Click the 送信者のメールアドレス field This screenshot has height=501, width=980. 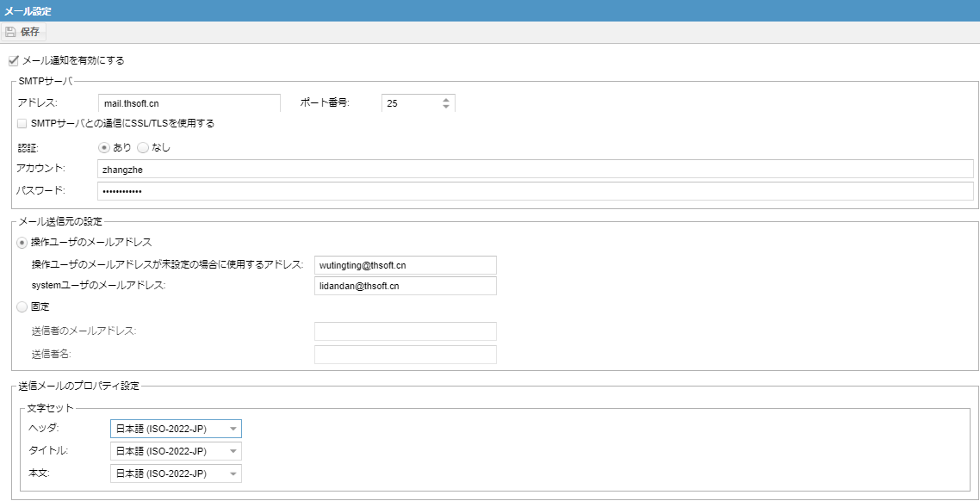405,331
